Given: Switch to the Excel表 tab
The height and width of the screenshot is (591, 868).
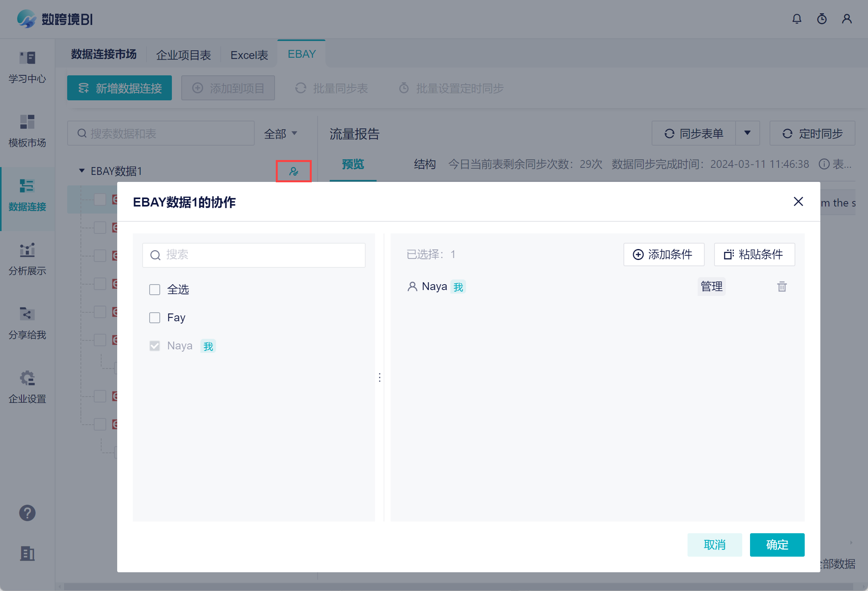Looking at the screenshot, I should pos(249,55).
